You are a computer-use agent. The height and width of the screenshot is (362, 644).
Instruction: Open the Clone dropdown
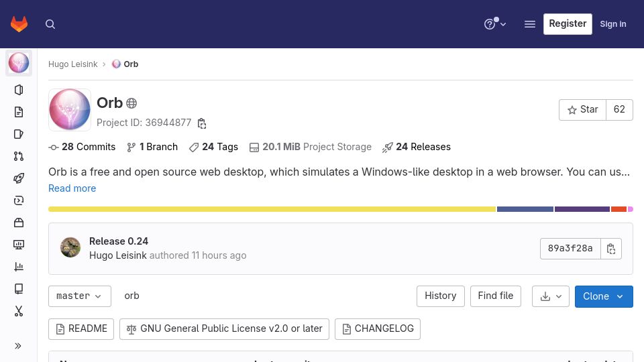tap(604, 296)
